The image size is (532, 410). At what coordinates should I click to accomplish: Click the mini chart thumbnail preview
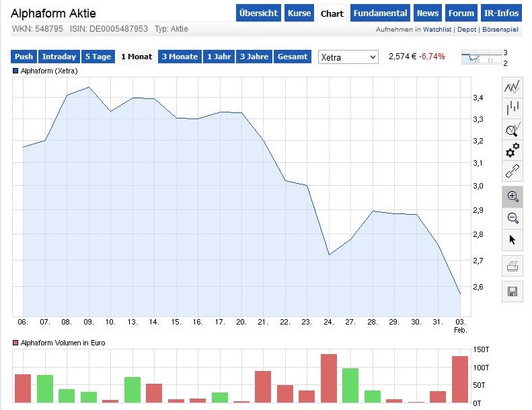pyautogui.click(x=480, y=58)
